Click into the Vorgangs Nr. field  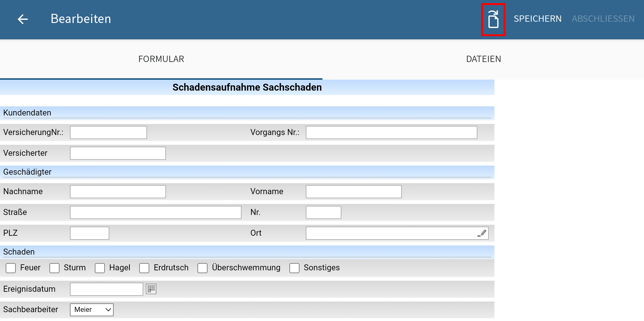coord(391,132)
